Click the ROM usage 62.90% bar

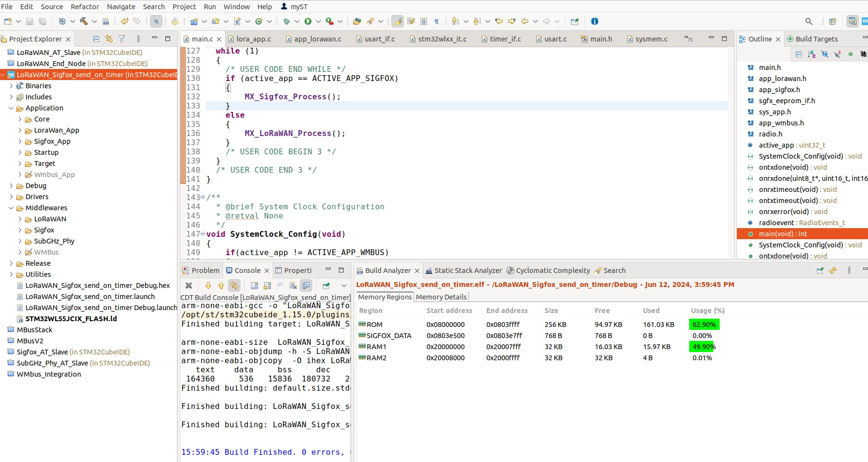(704, 325)
